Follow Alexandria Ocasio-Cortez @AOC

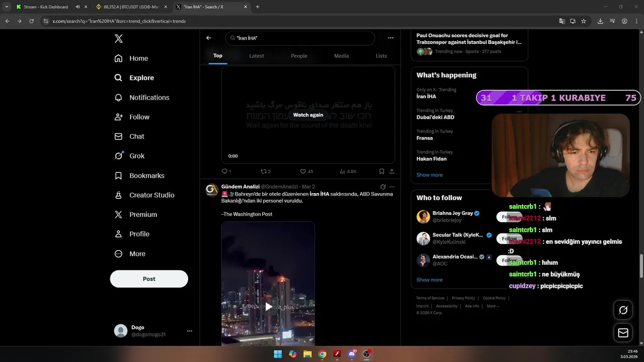click(x=509, y=260)
